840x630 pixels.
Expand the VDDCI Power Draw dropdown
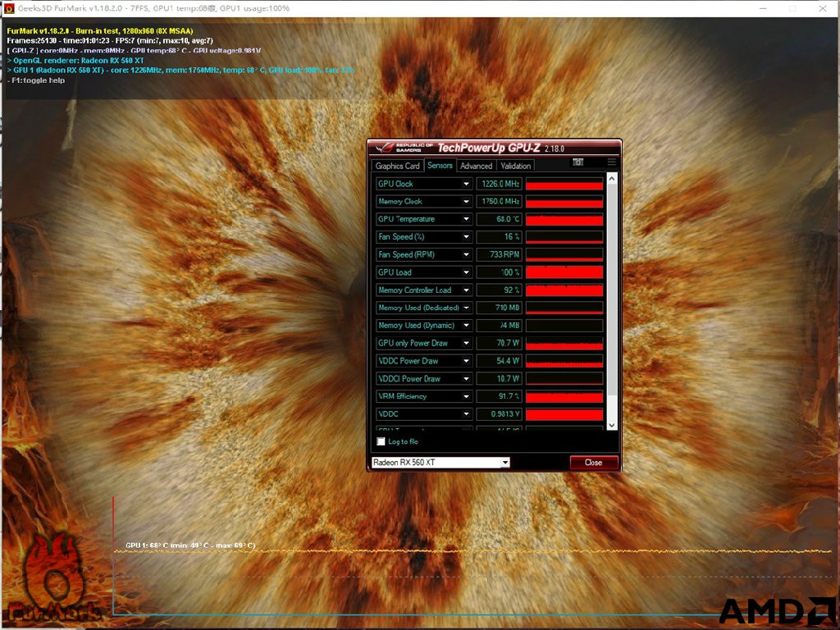[466, 378]
